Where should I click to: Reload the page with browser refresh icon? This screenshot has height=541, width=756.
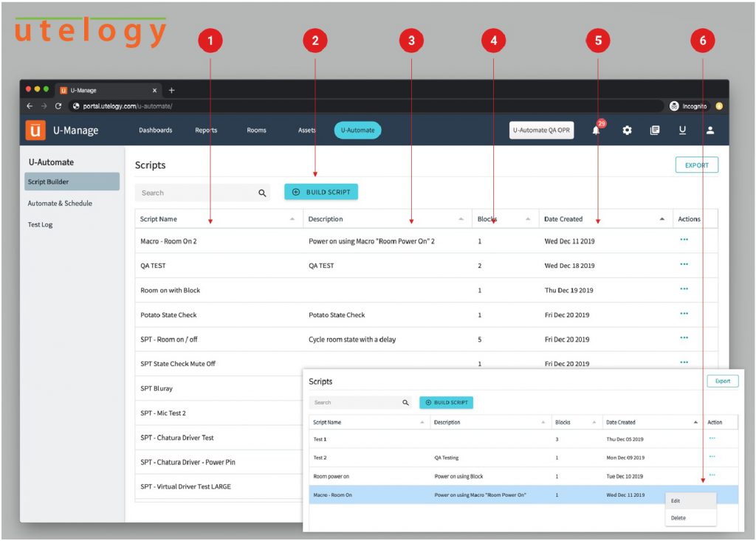pos(58,106)
